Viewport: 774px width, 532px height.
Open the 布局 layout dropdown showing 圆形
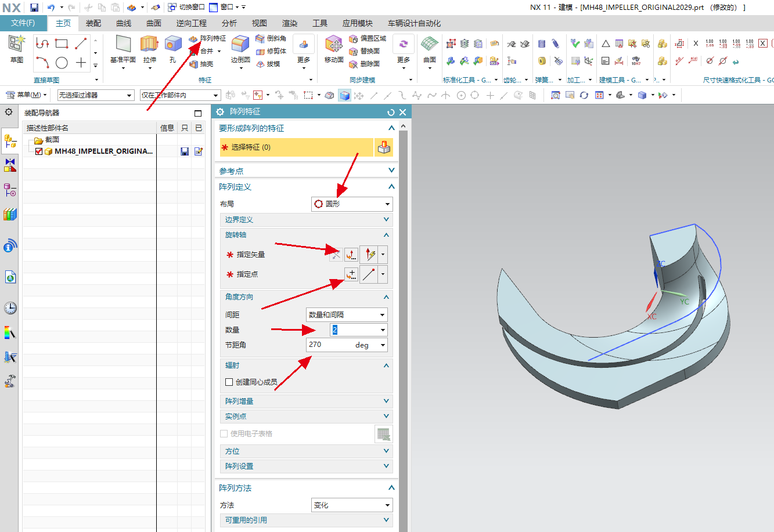352,204
